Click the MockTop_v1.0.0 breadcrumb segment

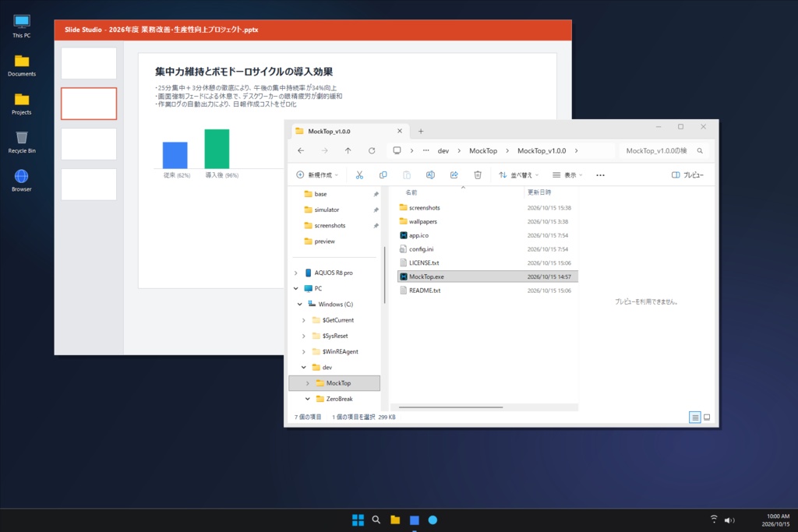542,150
